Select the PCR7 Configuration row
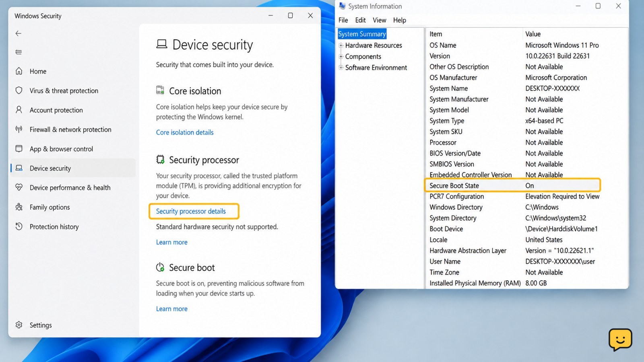The height and width of the screenshot is (362, 644). click(x=526, y=196)
